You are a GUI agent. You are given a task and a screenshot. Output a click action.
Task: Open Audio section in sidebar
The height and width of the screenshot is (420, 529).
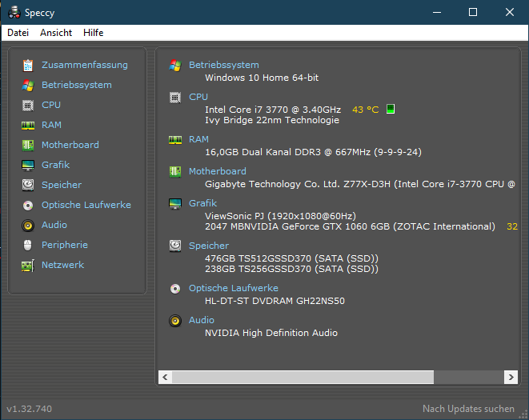pyautogui.click(x=54, y=225)
